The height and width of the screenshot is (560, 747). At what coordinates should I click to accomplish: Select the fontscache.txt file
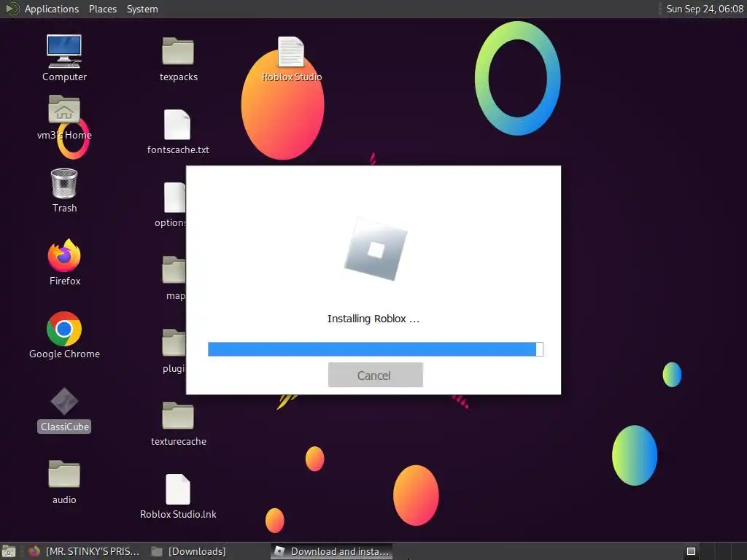pyautogui.click(x=178, y=132)
